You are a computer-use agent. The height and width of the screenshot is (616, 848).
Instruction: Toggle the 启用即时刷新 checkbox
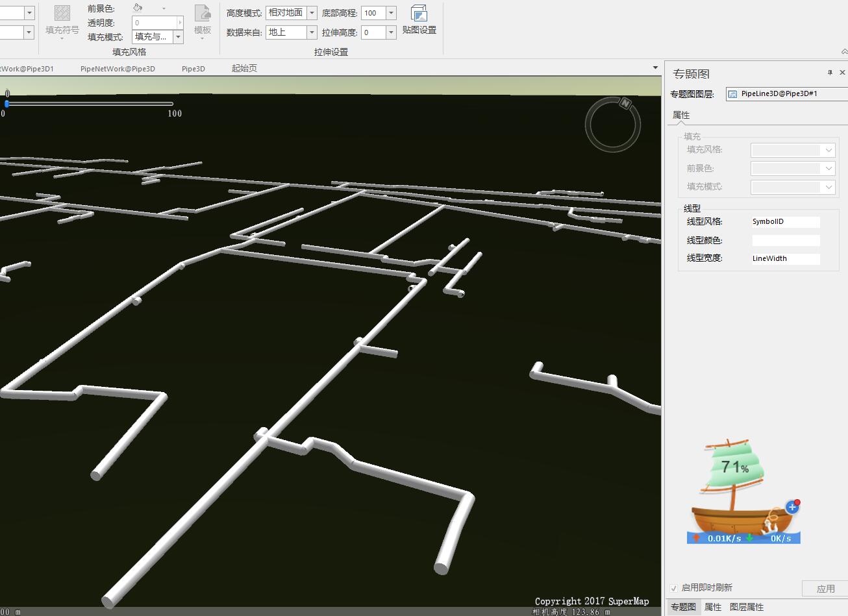click(674, 588)
